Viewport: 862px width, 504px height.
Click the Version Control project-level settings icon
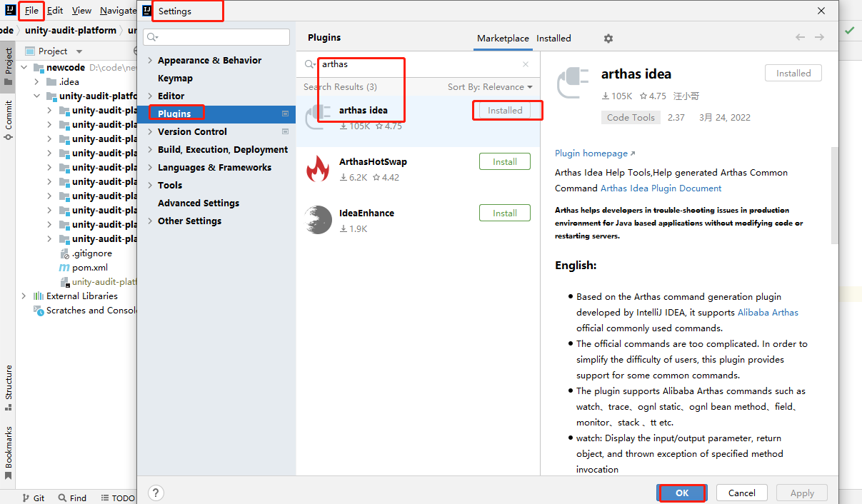point(285,131)
